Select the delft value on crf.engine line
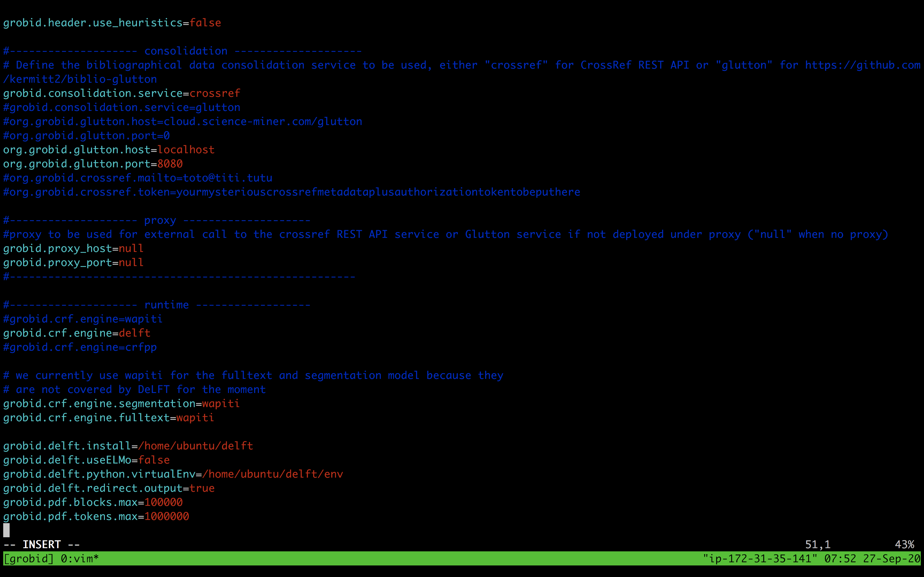The width and height of the screenshot is (924, 577). point(134,333)
